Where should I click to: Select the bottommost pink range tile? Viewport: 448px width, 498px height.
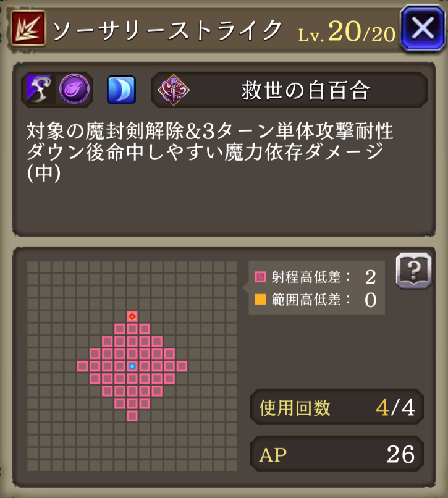(x=132, y=416)
